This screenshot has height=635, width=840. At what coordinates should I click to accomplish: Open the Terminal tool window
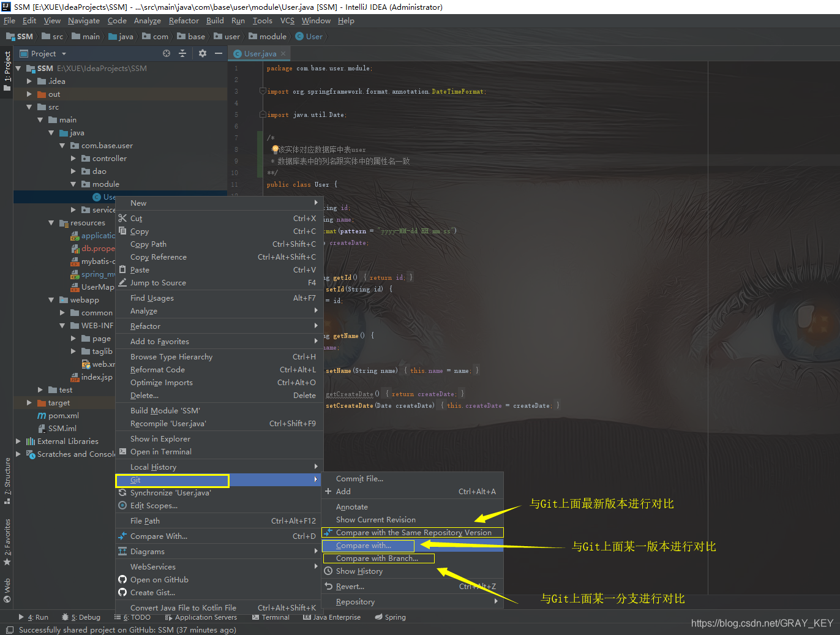pyautogui.click(x=271, y=617)
